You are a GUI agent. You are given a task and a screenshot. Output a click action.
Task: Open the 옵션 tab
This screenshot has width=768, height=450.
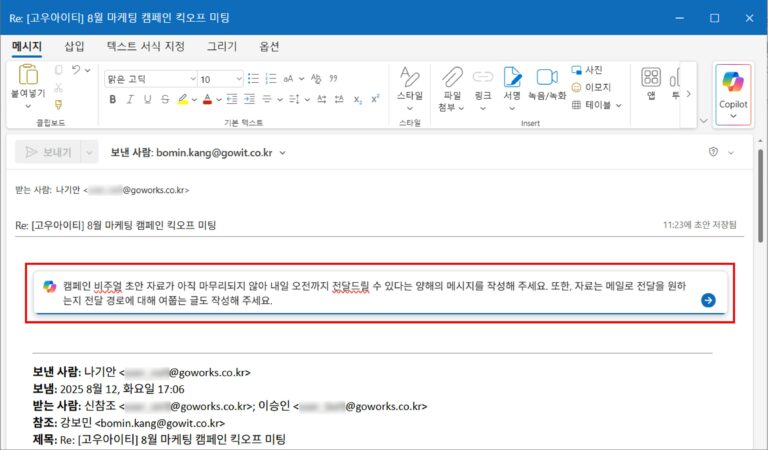[269, 47]
